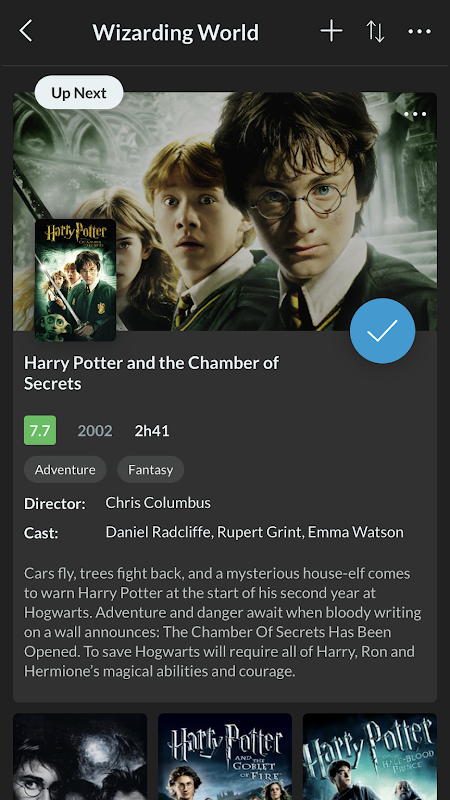Image resolution: width=450 pixels, height=800 pixels.
Task: Expand the movie synopsis text
Action: tap(222, 622)
